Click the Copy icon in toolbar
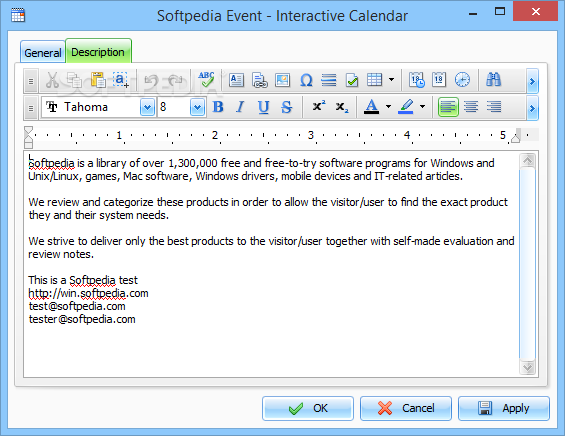565x436 pixels. coord(75,80)
